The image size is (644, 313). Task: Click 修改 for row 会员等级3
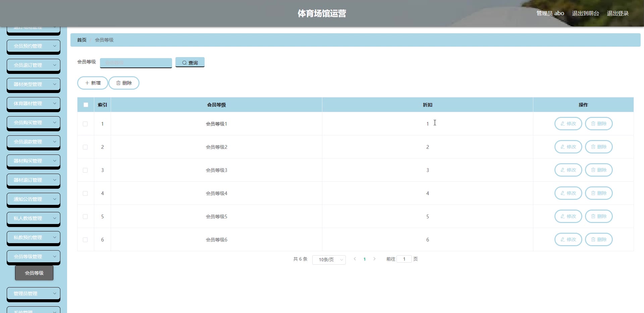568,170
